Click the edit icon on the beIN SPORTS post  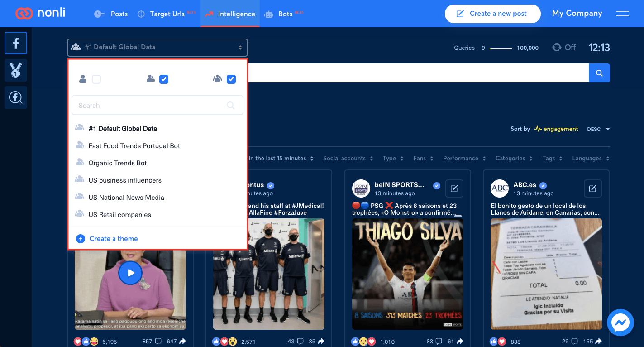pos(454,188)
